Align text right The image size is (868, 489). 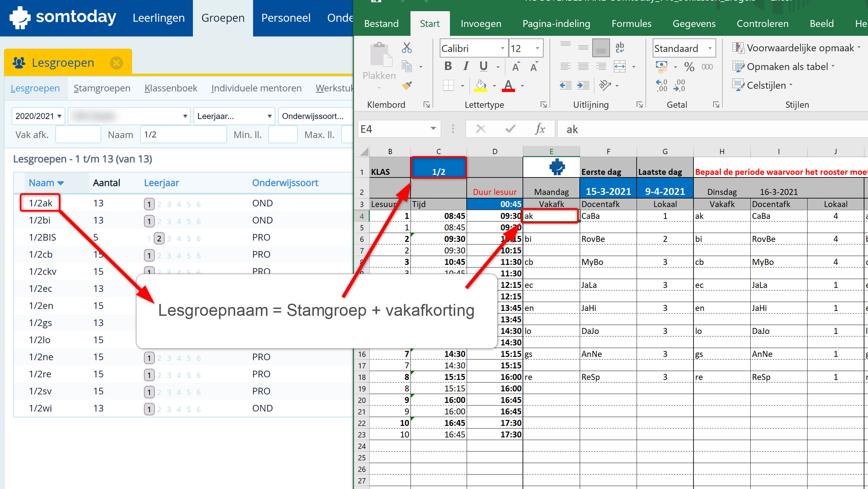click(x=601, y=66)
